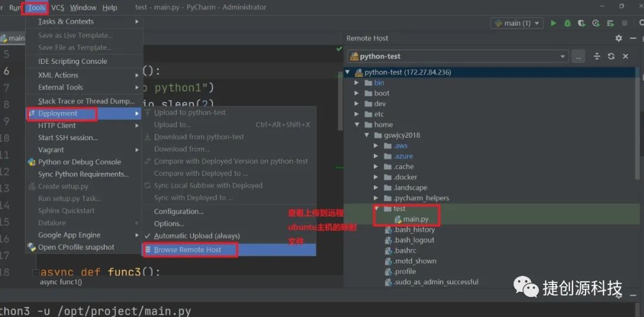This screenshot has height=317, width=644.
Task: Collapse the python-test root node
Action: tap(348, 72)
